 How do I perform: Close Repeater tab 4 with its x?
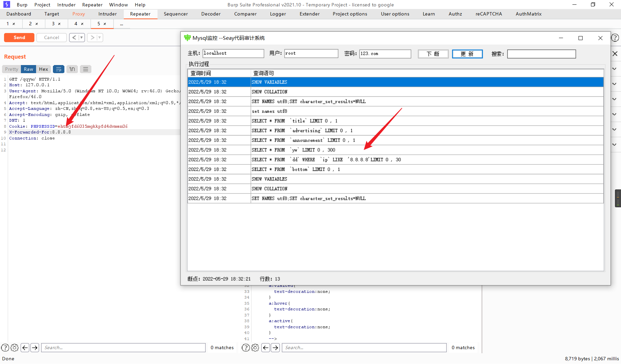click(82, 24)
